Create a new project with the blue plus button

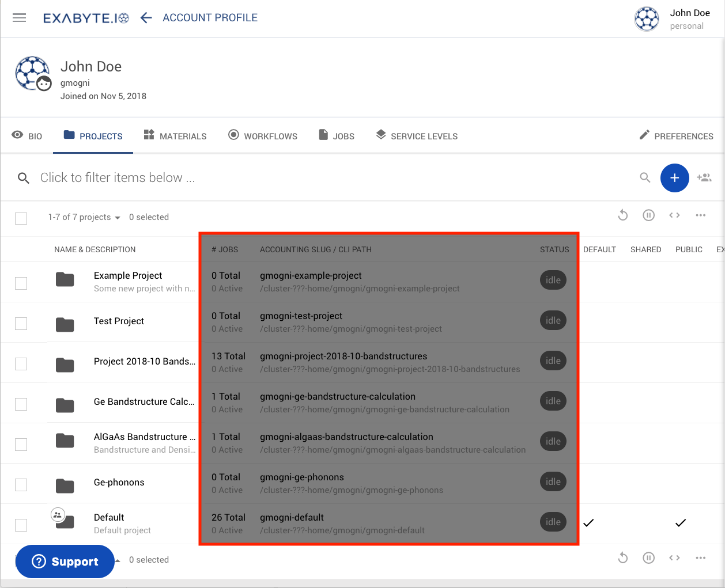(x=675, y=178)
